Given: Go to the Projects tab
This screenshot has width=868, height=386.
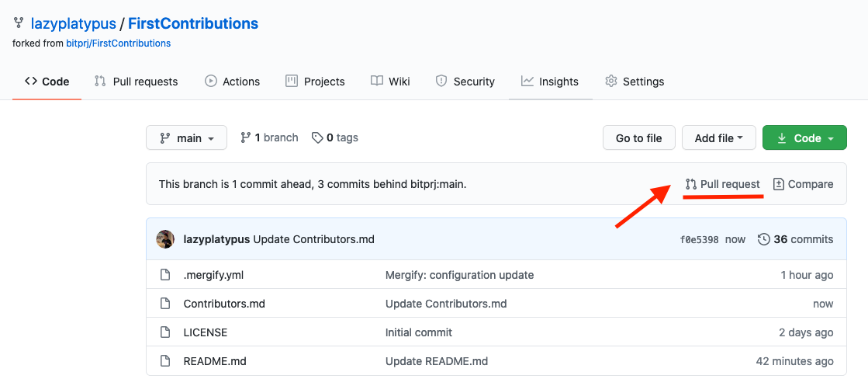Looking at the screenshot, I should (x=315, y=82).
